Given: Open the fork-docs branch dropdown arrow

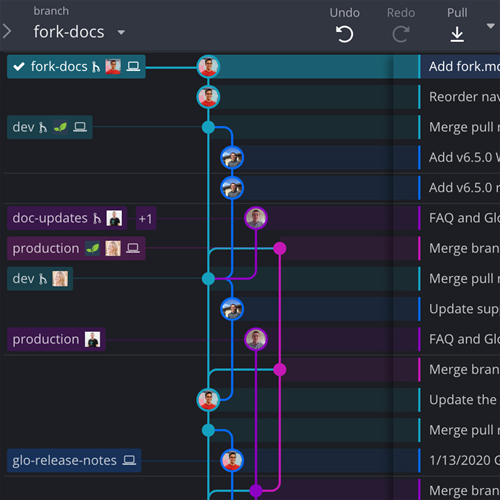Looking at the screenshot, I should pyautogui.click(x=121, y=32).
